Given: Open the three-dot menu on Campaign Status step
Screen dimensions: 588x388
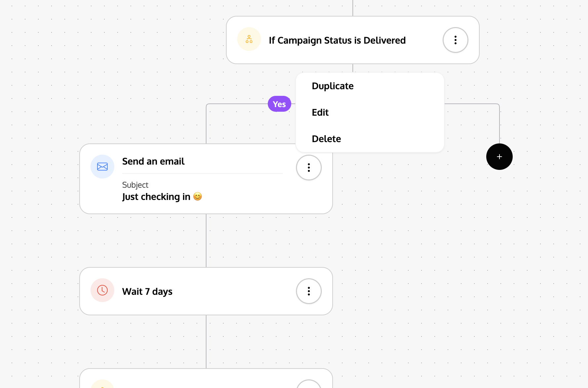Looking at the screenshot, I should tap(456, 40).
